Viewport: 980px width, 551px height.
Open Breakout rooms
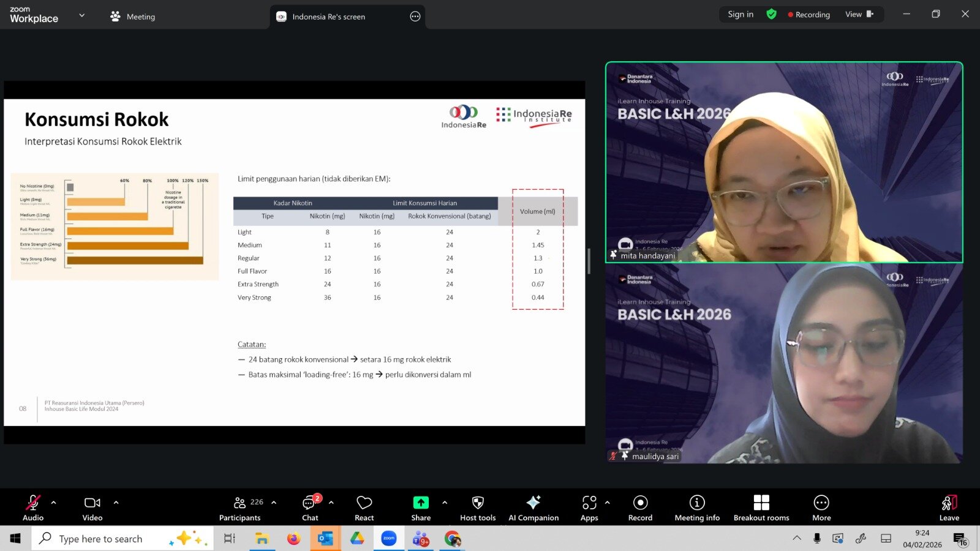[761, 508]
